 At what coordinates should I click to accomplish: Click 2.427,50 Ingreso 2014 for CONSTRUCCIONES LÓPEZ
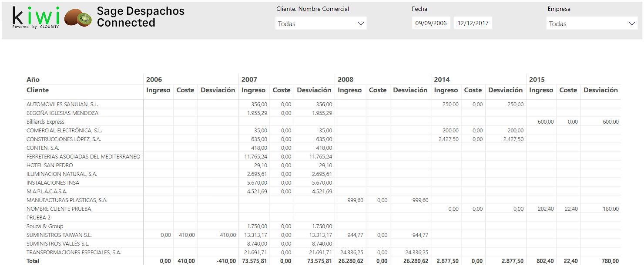pyautogui.click(x=448, y=139)
